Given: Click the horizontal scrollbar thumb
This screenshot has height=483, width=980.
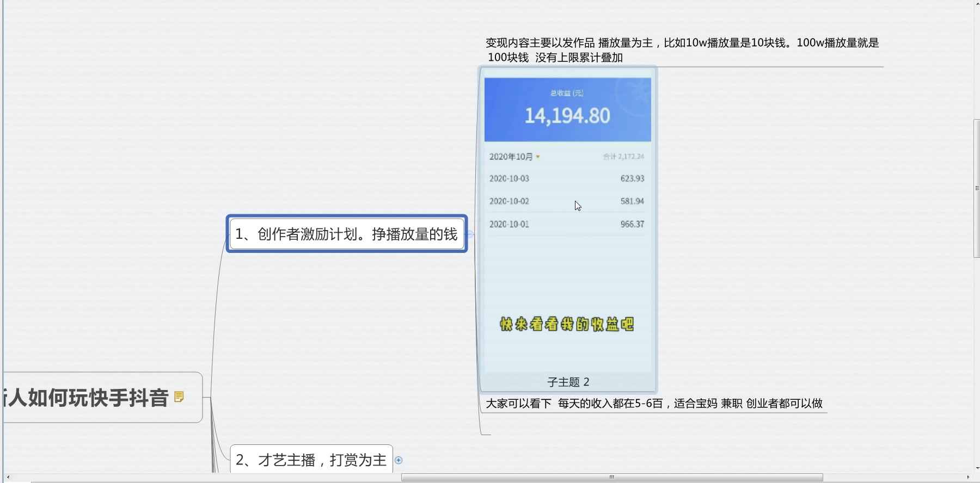Looking at the screenshot, I should pos(612,478).
